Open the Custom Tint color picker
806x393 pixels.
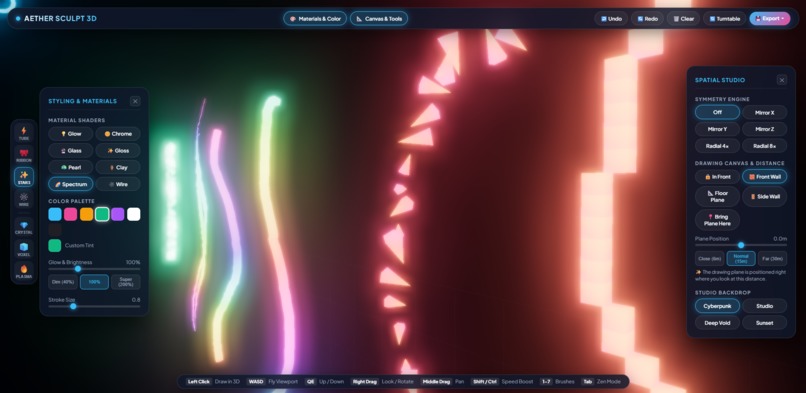coord(55,246)
